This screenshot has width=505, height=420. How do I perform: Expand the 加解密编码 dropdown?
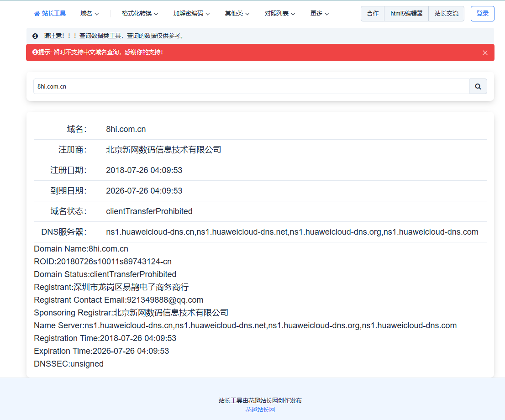(x=190, y=14)
